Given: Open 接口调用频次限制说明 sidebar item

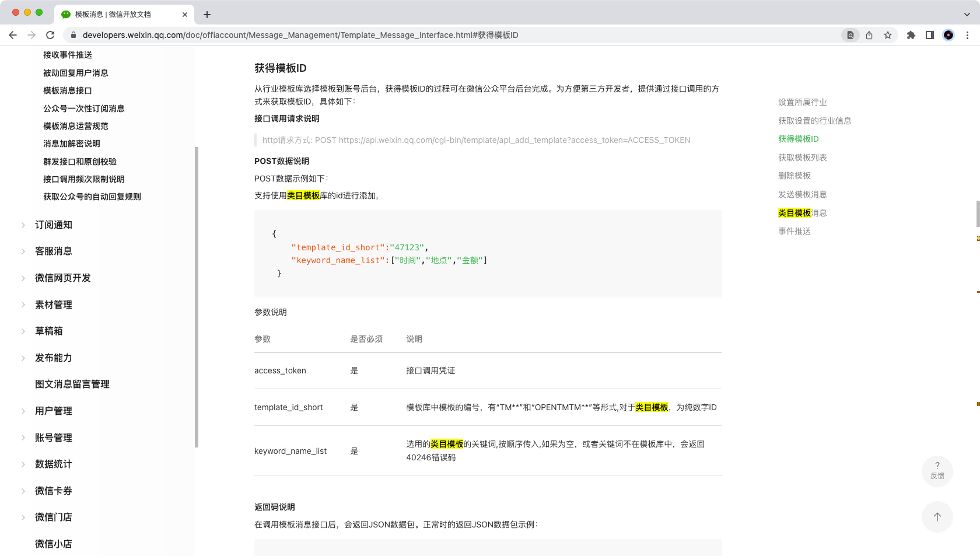Looking at the screenshot, I should [84, 179].
